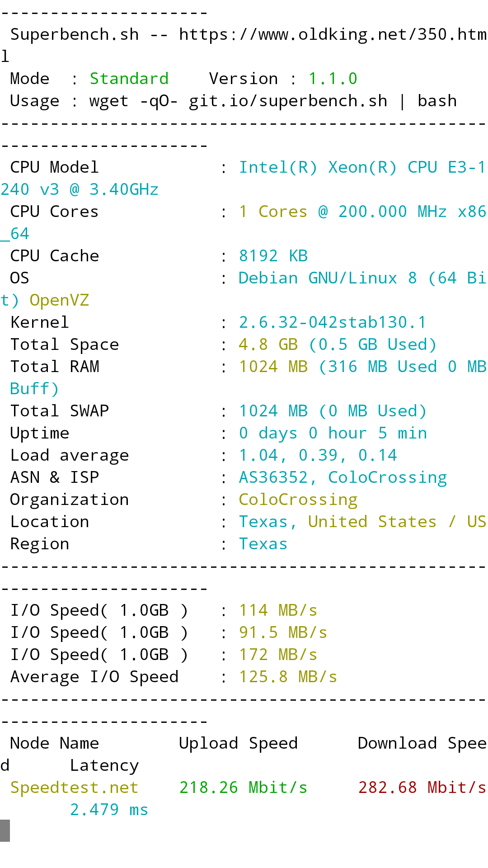
Task: Click the Total SWAP value
Action: point(333,411)
